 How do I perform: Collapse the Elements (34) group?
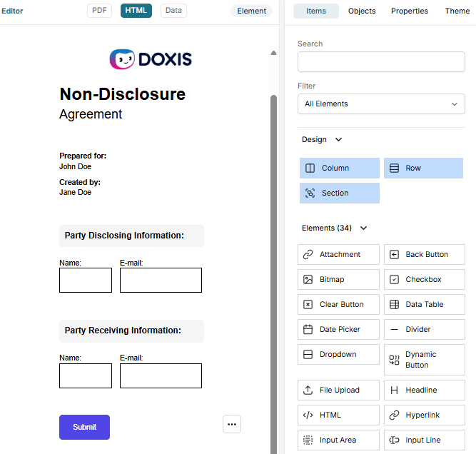tap(334, 228)
